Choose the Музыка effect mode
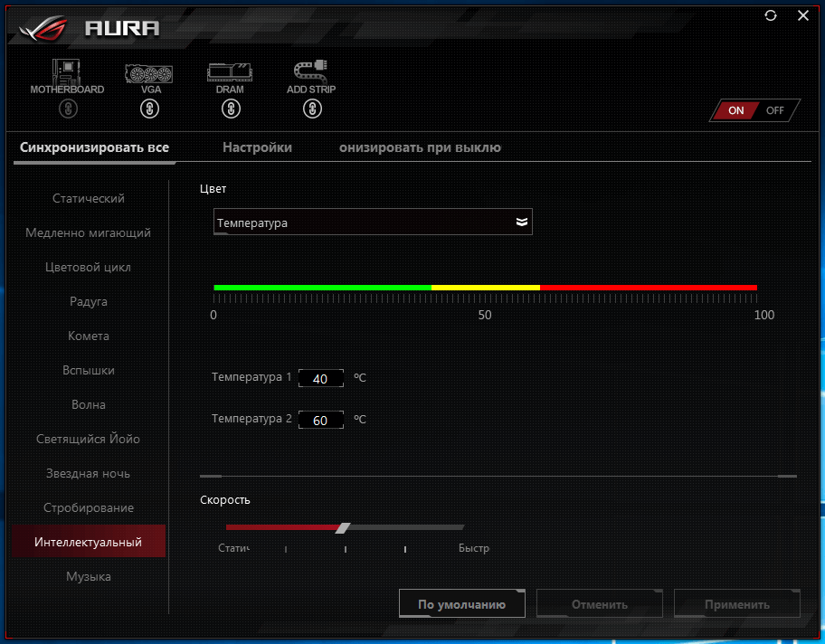The width and height of the screenshot is (825, 644). point(89,576)
